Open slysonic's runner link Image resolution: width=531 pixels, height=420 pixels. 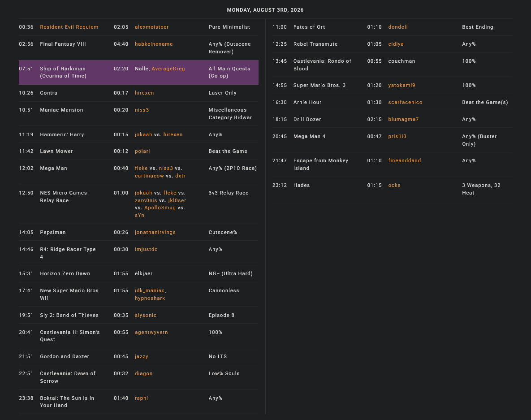tap(146, 316)
